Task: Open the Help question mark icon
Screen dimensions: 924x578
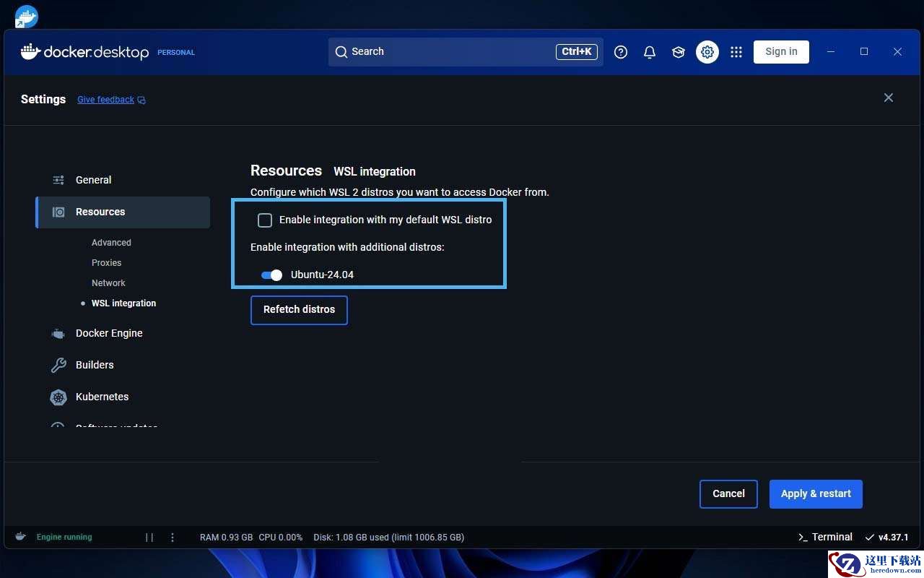Action: [x=621, y=52]
